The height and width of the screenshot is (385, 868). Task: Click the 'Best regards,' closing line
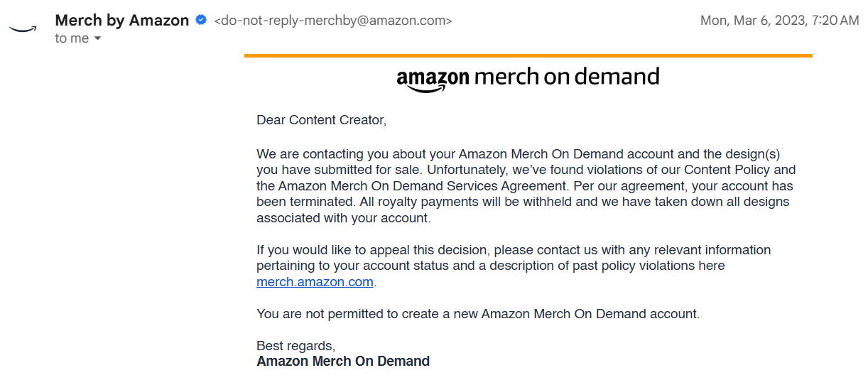coord(295,346)
